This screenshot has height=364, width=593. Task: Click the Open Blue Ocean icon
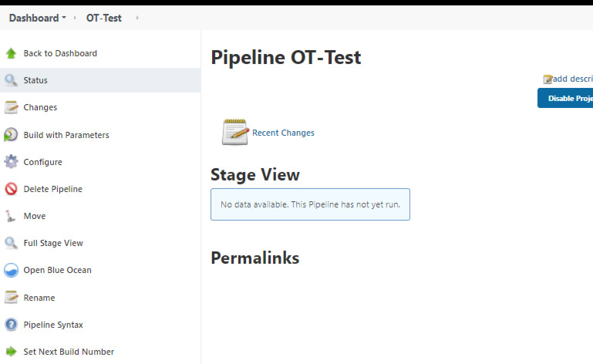11,270
